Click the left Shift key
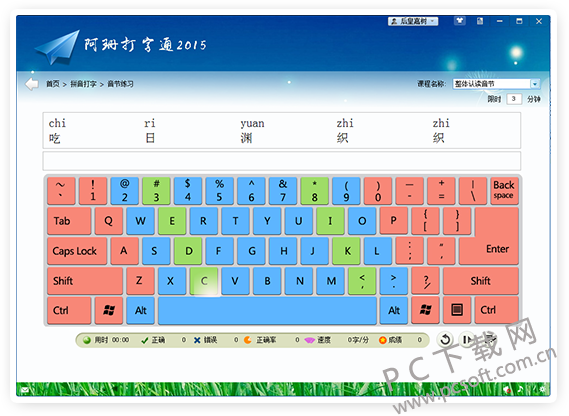The width and height of the screenshot is (569, 416). [85, 281]
